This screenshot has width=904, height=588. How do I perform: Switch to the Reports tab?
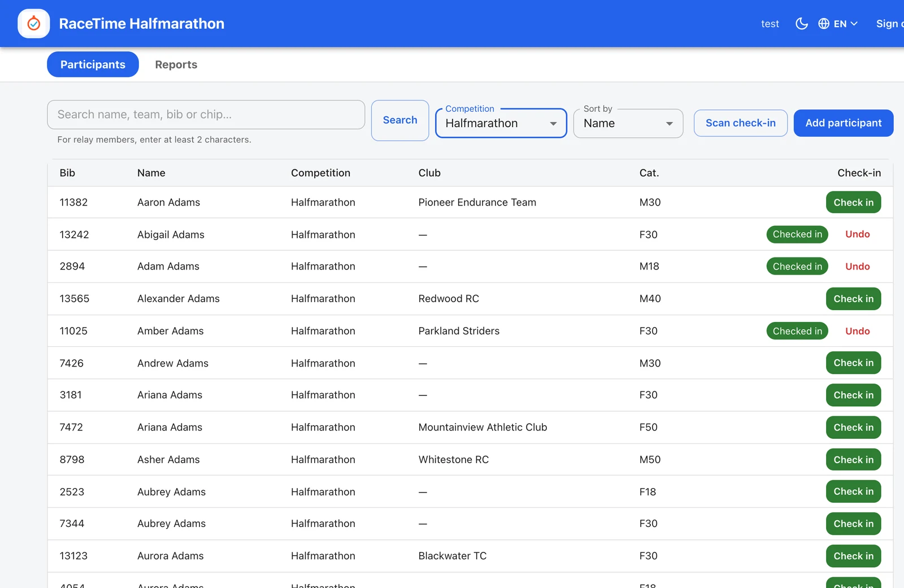(176, 64)
